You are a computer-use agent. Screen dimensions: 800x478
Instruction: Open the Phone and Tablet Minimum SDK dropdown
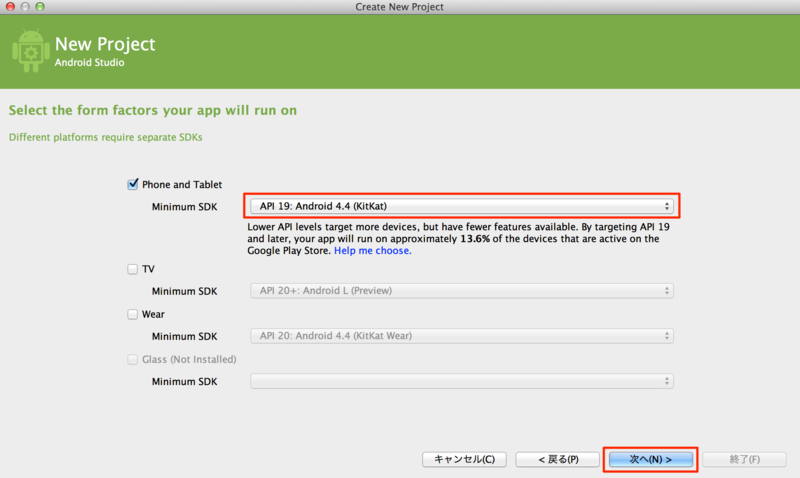[462, 206]
